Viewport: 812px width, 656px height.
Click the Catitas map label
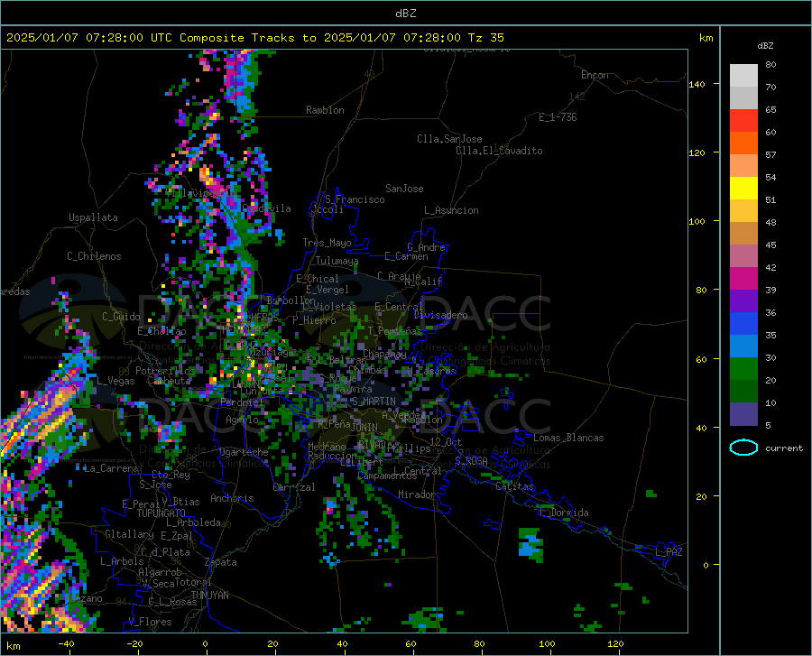click(x=515, y=486)
